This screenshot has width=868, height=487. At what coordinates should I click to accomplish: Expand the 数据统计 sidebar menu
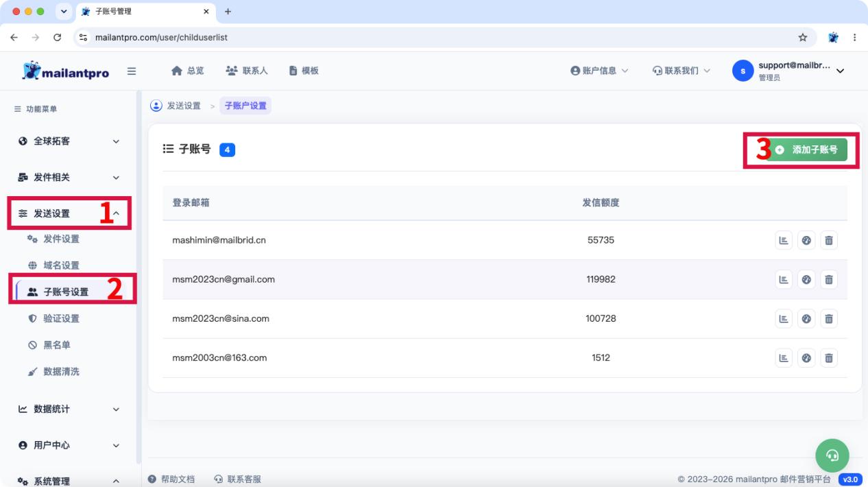[x=69, y=409]
